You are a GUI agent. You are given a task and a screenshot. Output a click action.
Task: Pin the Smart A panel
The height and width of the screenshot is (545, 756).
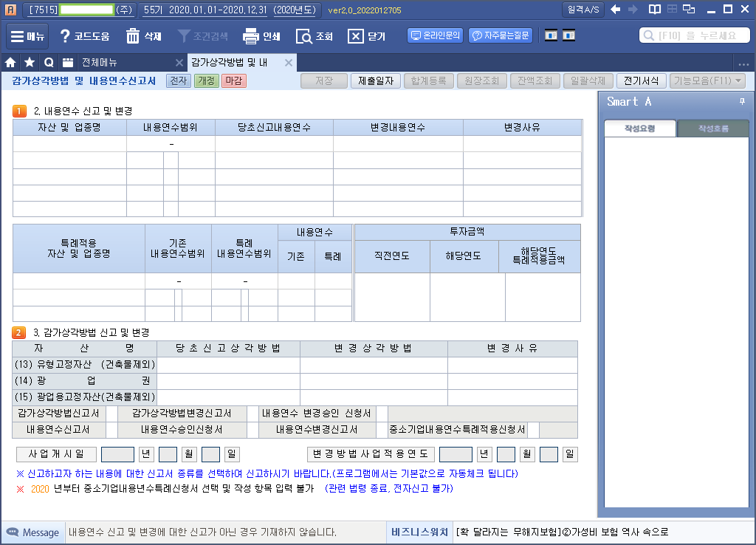(742, 101)
